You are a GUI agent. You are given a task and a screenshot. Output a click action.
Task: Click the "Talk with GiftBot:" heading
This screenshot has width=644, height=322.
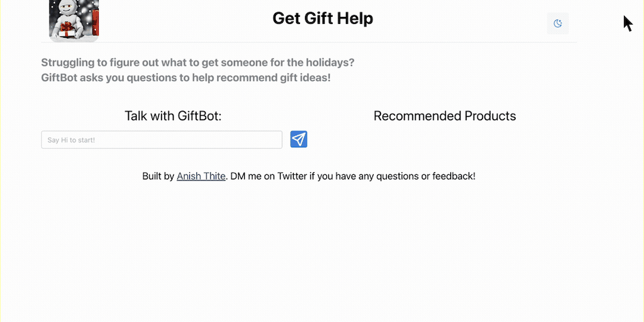[173, 116]
